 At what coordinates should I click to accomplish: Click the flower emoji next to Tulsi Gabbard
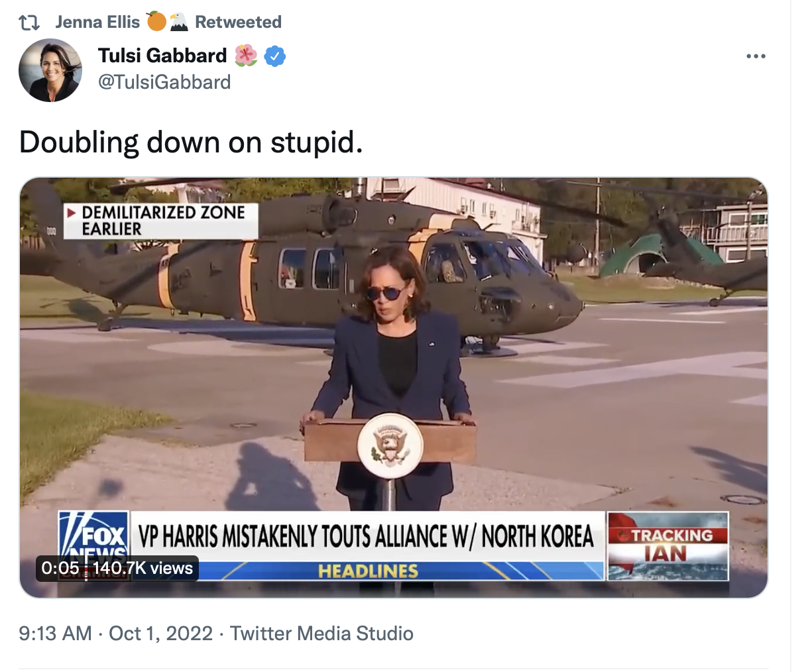pyautogui.click(x=246, y=56)
